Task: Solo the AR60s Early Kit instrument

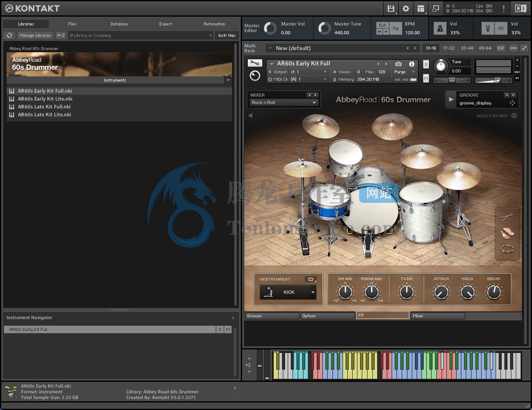Action: (x=426, y=65)
